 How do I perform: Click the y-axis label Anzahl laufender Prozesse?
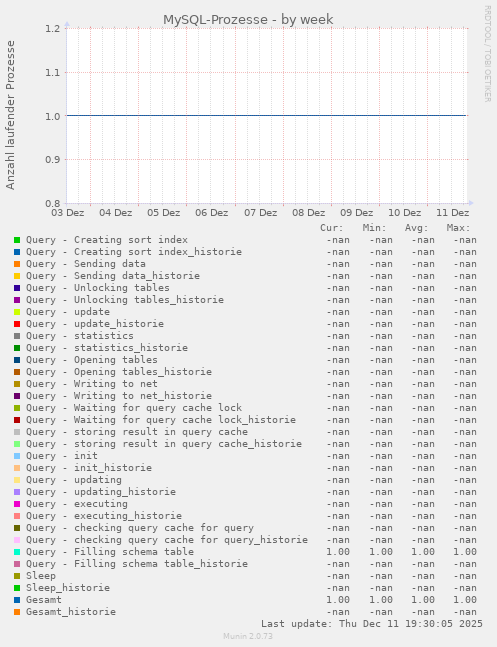[x=10, y=115]
